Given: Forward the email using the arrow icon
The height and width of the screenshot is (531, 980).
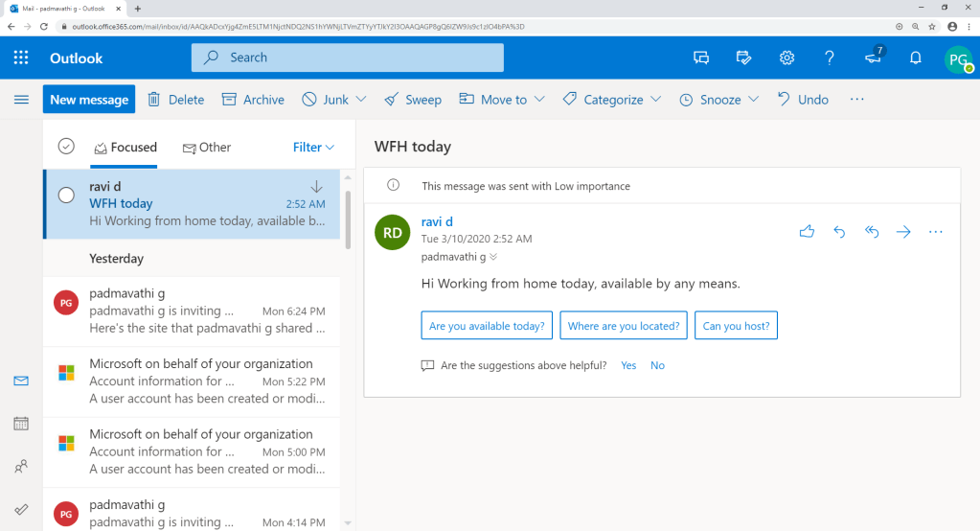Looking at the screenshot, I should (903, 231).
